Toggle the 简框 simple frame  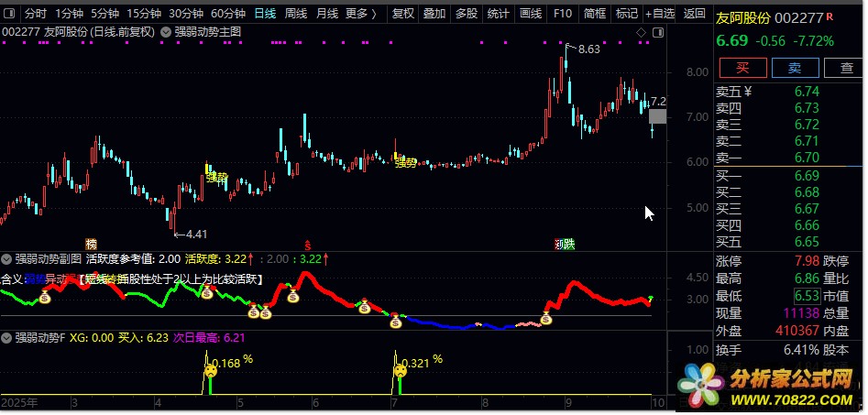(595, 13)
